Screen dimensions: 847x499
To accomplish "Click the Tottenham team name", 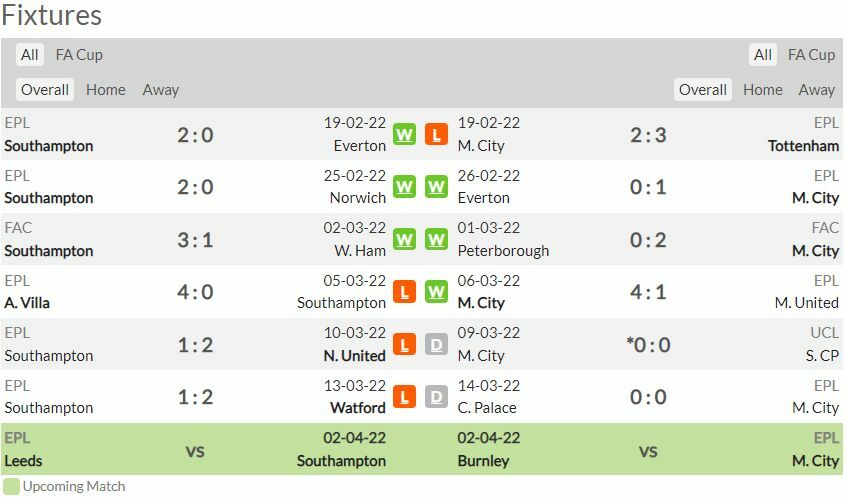I will pyautogui.click(x=803, y=146).
